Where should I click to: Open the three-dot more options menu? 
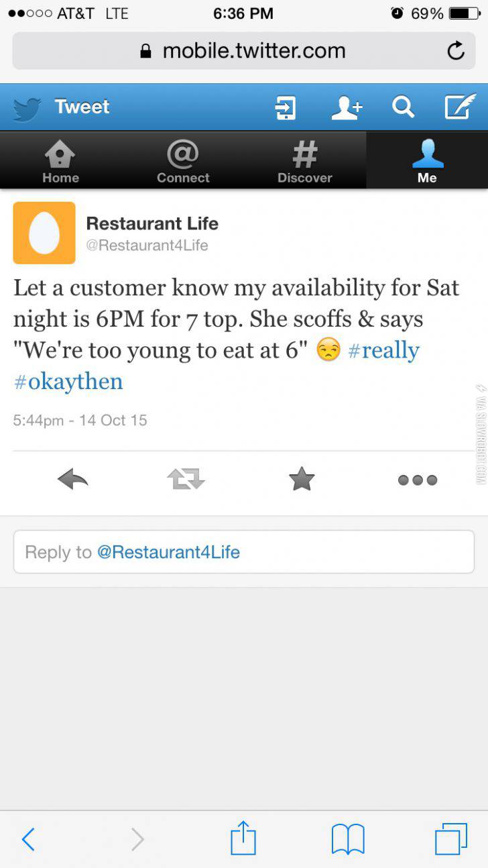pos(417,480)
